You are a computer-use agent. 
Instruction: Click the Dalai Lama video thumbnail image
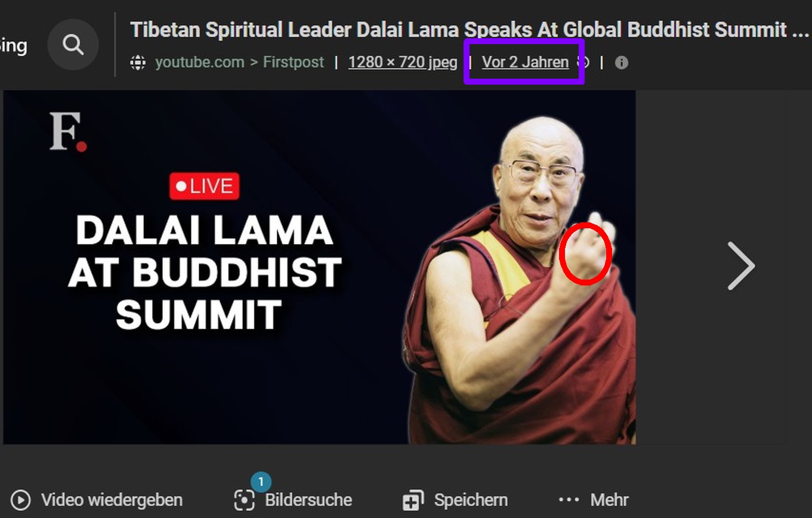[319, 267]
